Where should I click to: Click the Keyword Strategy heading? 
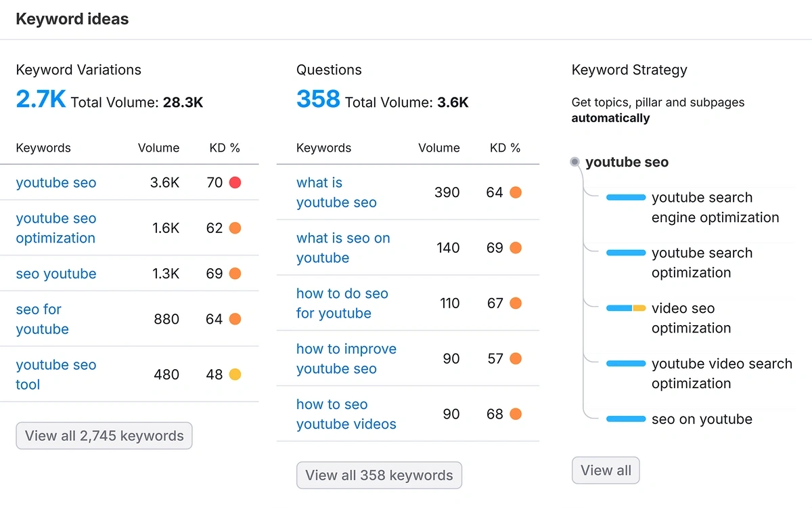pos(629,70)
